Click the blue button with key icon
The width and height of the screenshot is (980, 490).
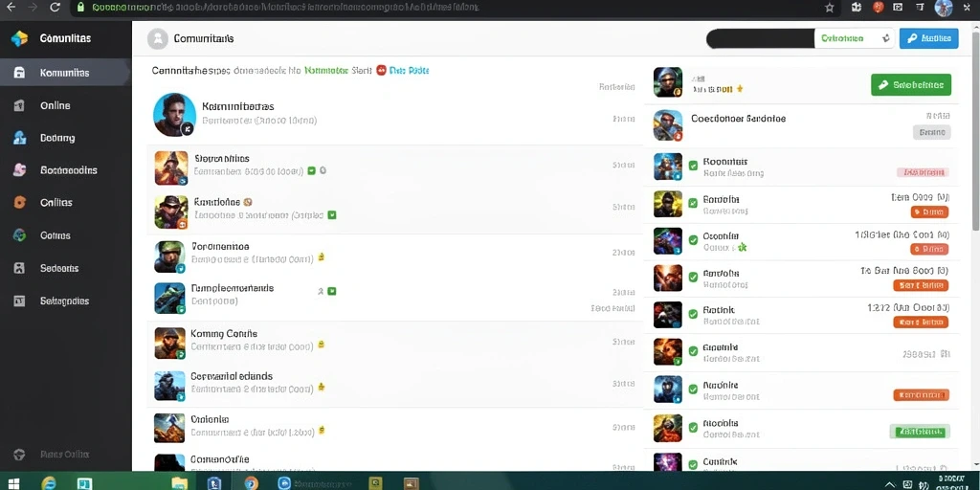point(928,38)
